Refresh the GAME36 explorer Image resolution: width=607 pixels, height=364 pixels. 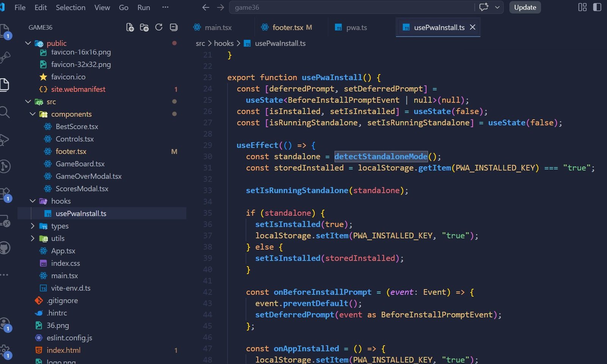point(159,27)
